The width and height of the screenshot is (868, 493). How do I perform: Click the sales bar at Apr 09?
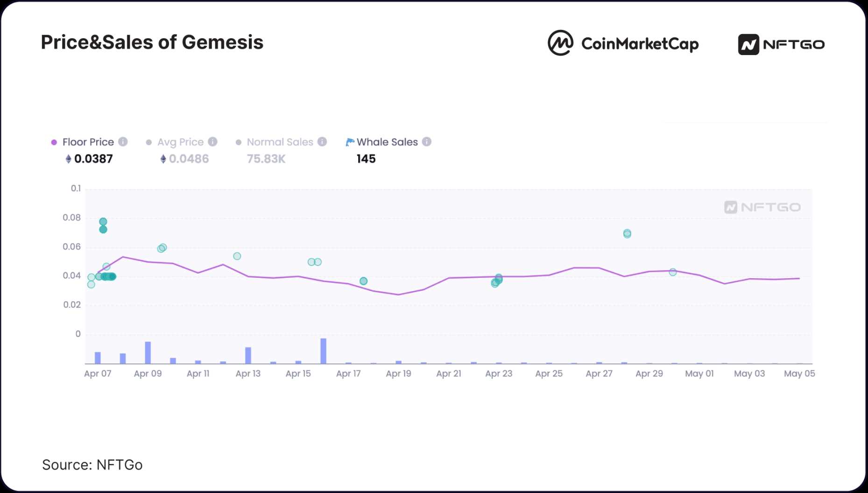(x=148, y=352)
